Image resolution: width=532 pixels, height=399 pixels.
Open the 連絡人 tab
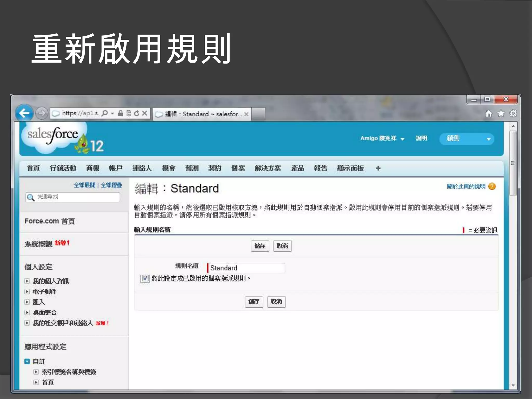pyautogui.click(x=142, y=168)
